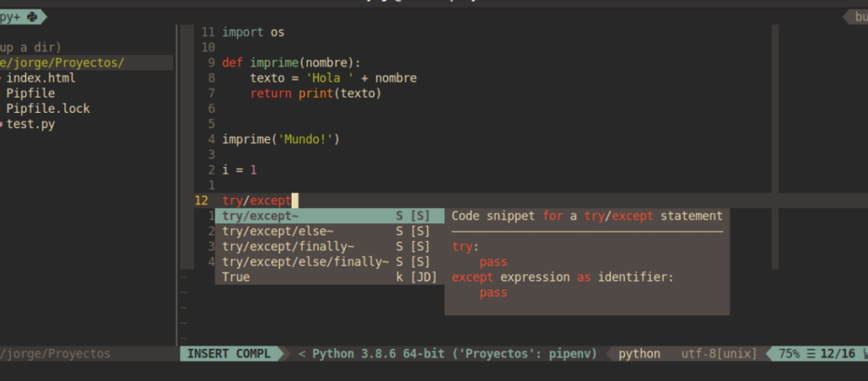Click the Python 3.8.6 64-bit interpreter status entry
The height and width of the screenshot is (381, 868).
[454, 354]
